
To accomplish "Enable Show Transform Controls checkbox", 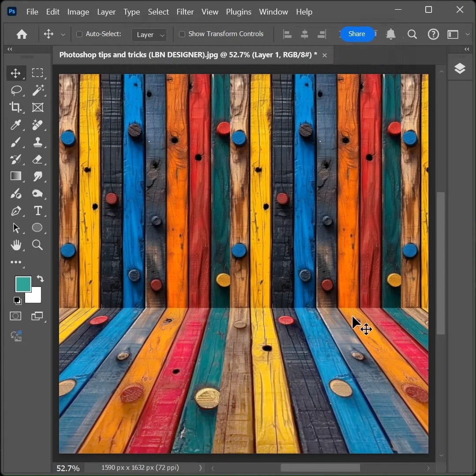I will (x=182, y=34).
